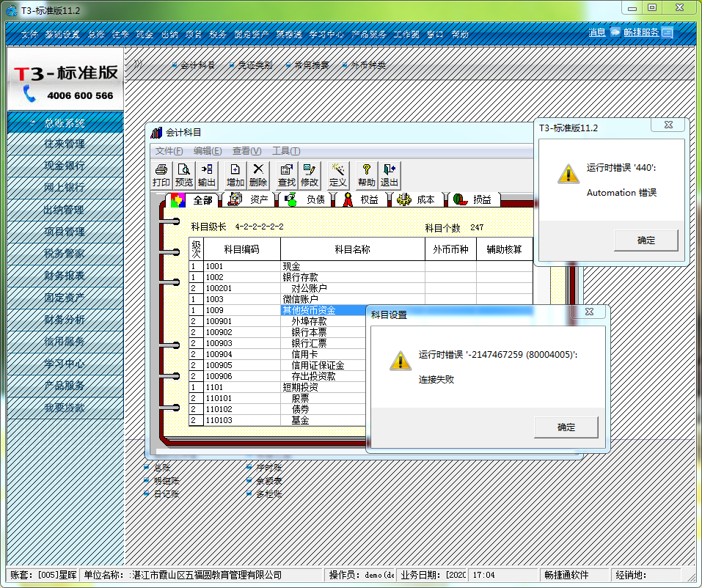Image resolution: width=702 pixels, height=588 pixels.
Task: Select the 对公账户 account name
Action: pyautogui.click(x=309, y=288)
